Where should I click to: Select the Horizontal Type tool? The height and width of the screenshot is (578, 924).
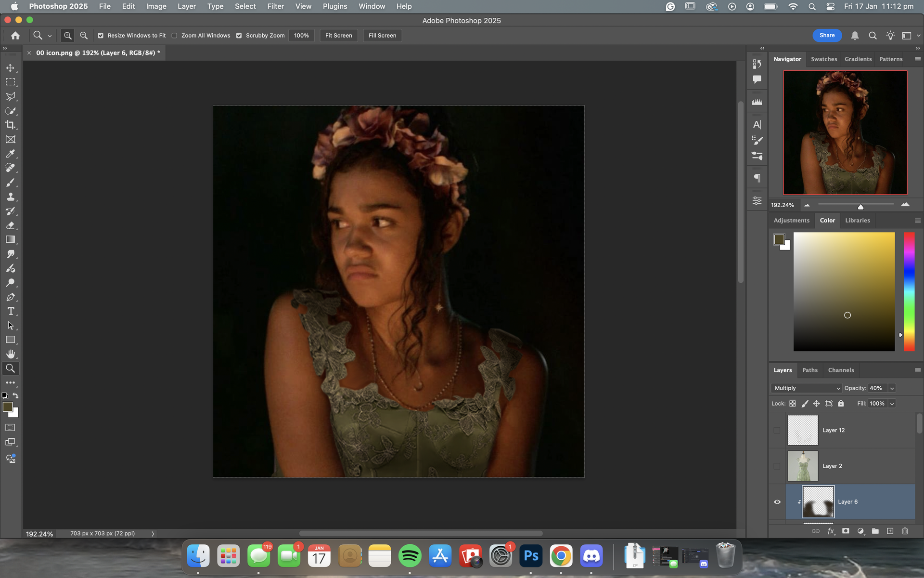click(x=10, y=311)
